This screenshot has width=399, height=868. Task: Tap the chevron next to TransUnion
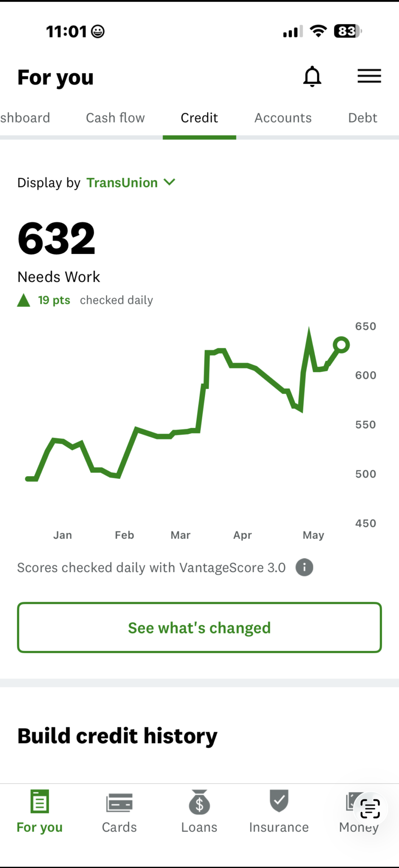(169, 182)
